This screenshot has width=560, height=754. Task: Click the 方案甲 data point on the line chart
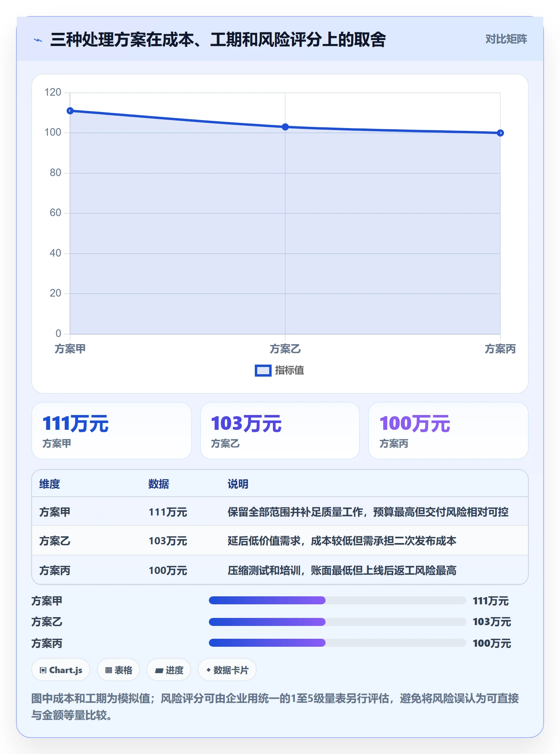(x=70, y=111)
